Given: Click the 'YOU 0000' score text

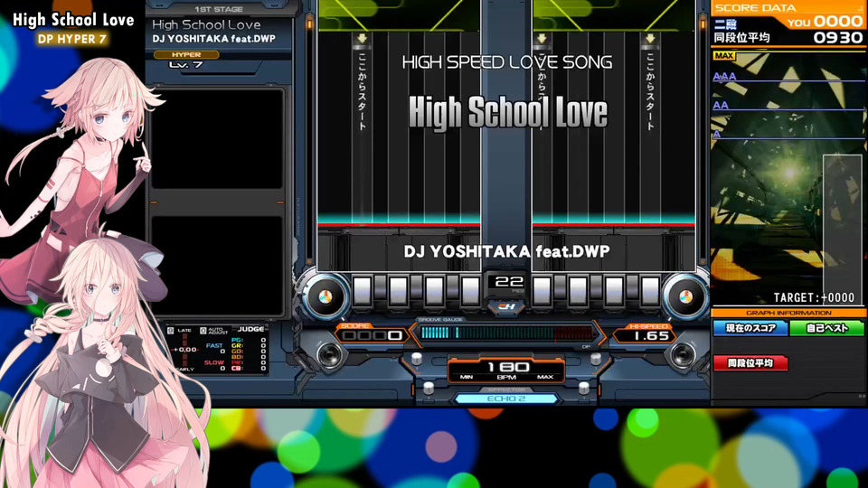Looking at the screenshot, I should (x=825, y=22).
